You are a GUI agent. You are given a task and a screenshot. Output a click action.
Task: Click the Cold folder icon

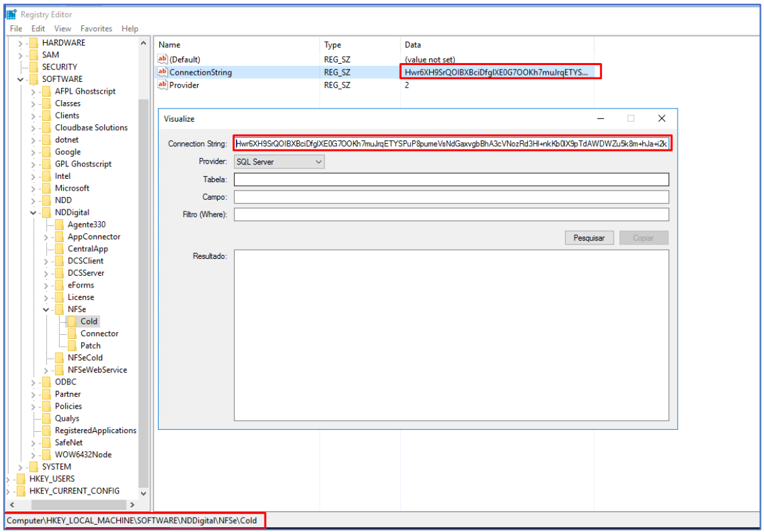pos(72,321)
